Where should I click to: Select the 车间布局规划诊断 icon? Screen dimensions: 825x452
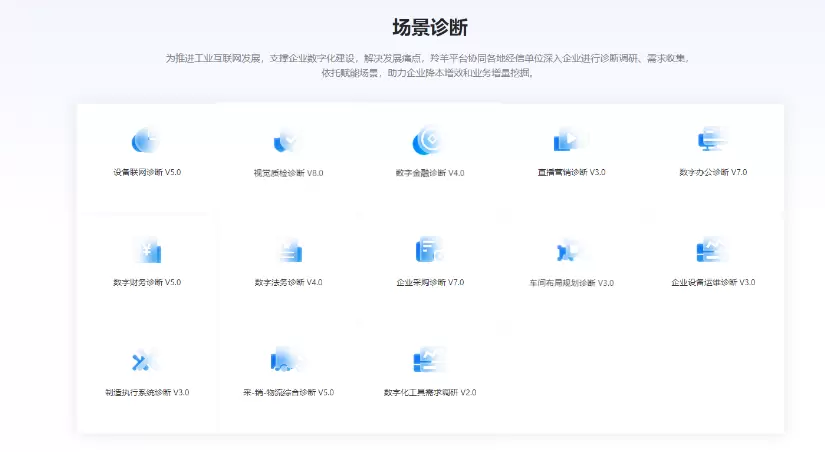570,250
